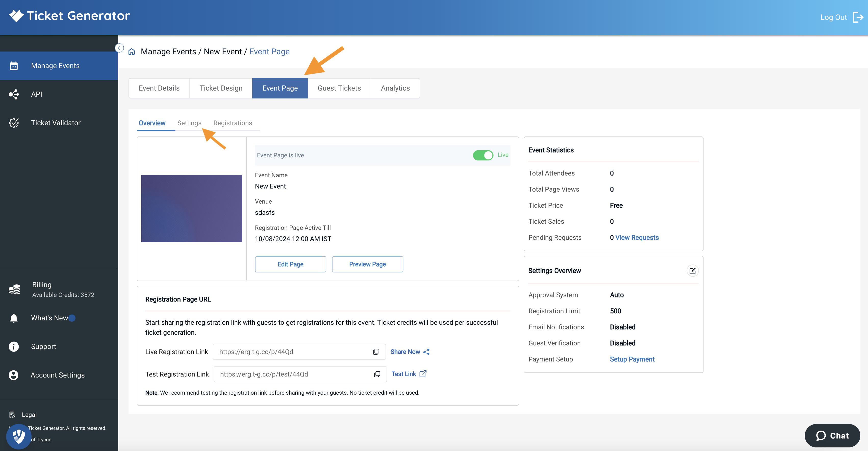Open the Analytics tab

395,88
